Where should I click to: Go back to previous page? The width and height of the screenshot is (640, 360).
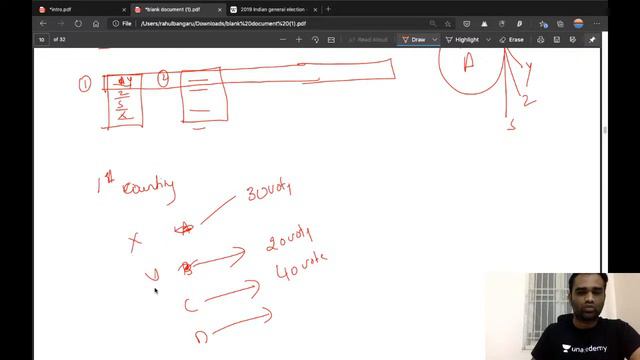pyautogui.click(x=43, y=24)
